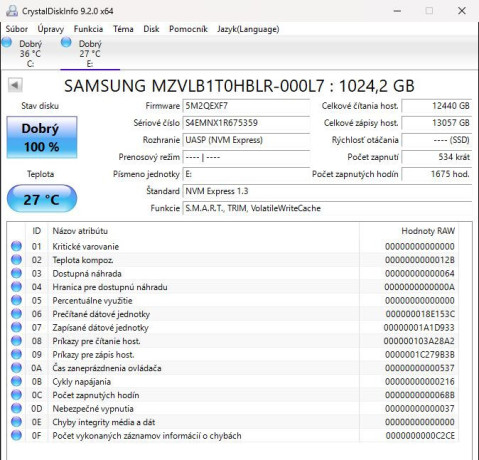Click the status orb for Chyby integrity média a dát
The image size is (479, 460).
(16, 422)
